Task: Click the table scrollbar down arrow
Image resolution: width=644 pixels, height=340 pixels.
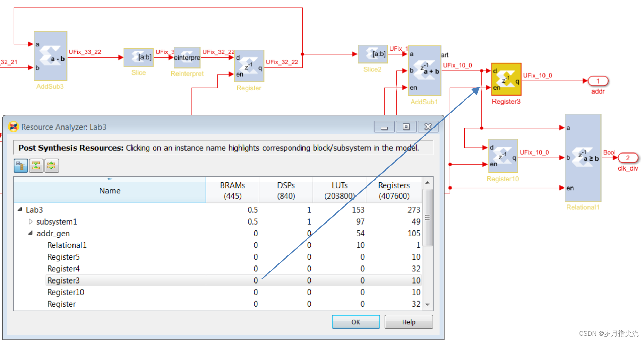Action: [428, 305]
